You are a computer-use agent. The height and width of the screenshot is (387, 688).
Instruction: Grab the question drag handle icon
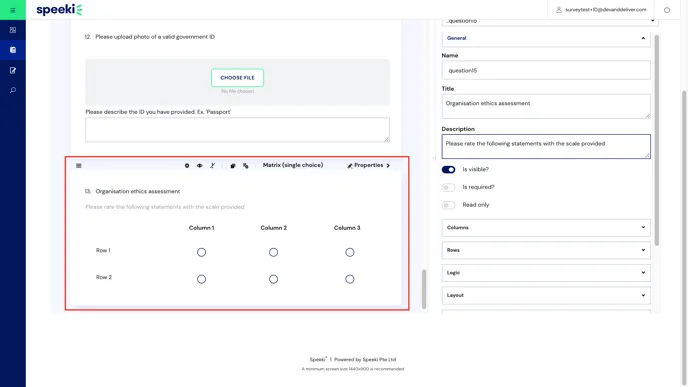coord(79,165)
